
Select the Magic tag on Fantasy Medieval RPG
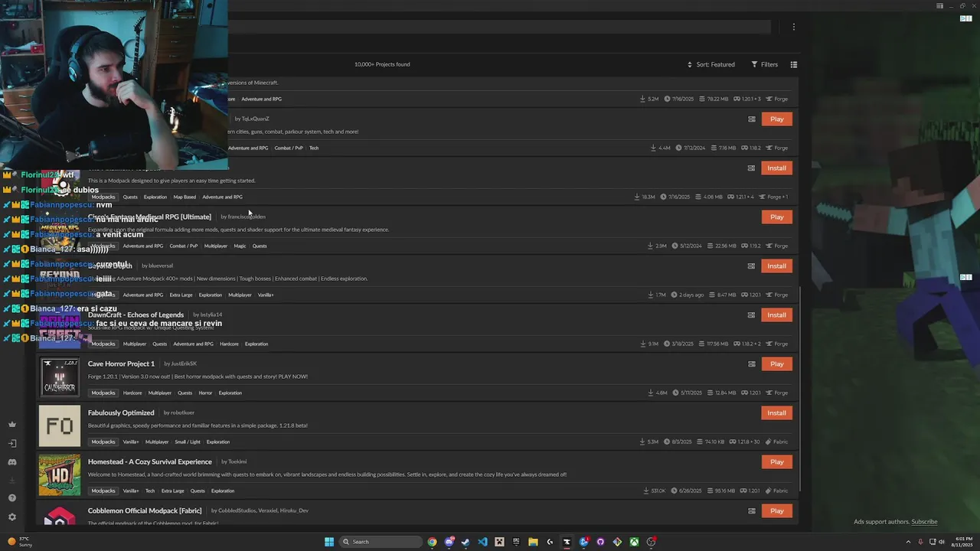pos(240,246)
